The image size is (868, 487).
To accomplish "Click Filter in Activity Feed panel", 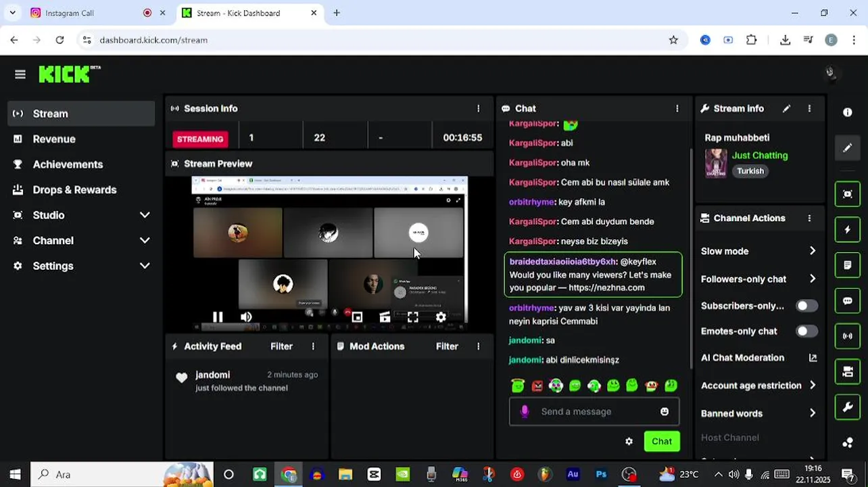I will tap(281, 346).
